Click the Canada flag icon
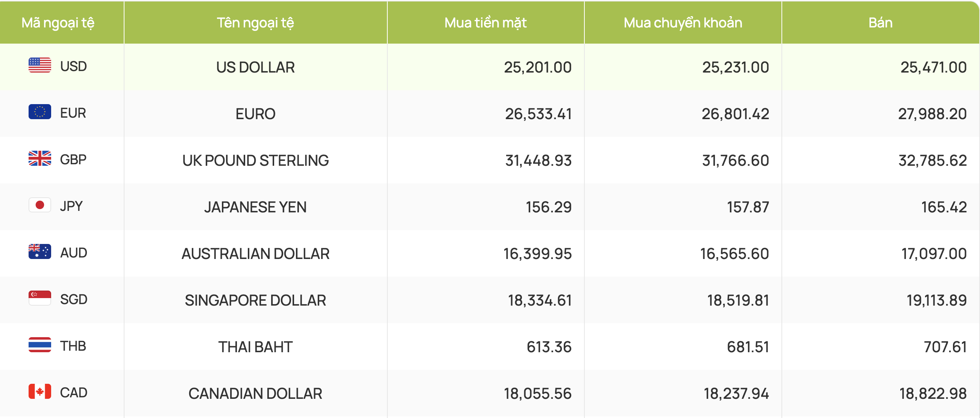The height and width of the screenshot is (418, 980). tap(39, 392)
